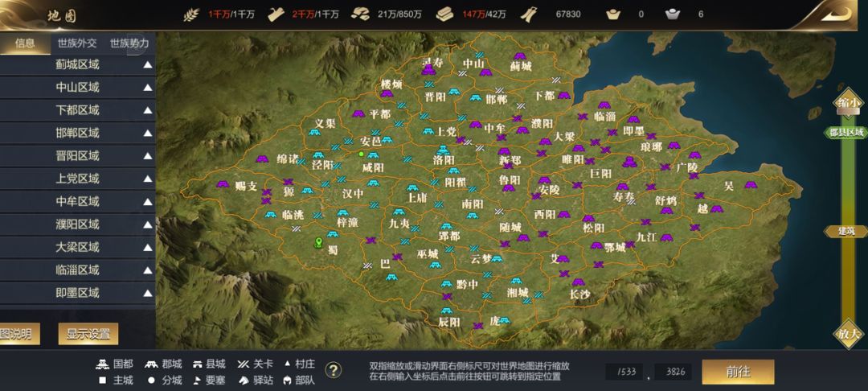Click the 汉中 label on the map
This screenshot has width=868, height=391.
pyautogui.click(x=353, y=194)
